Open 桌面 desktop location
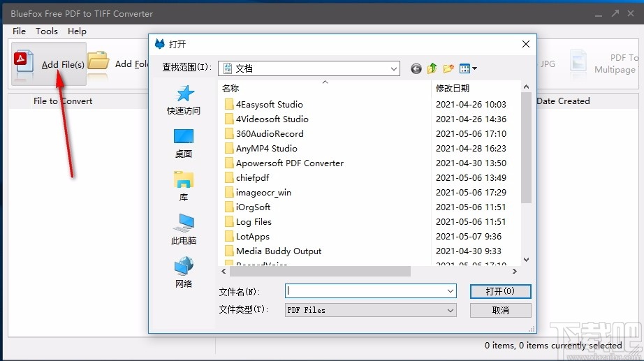The height and width of the screenshot is (361, 644). pos(184,144)
